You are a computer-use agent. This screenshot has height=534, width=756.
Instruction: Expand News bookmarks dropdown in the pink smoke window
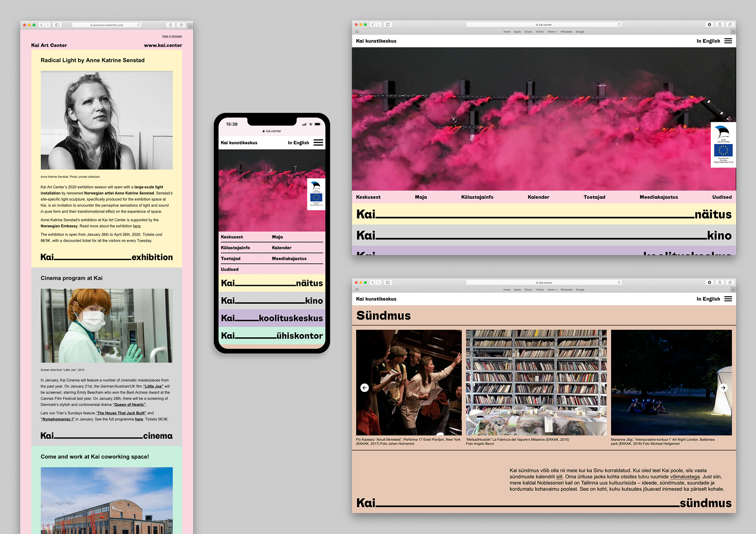click(552, 31)
